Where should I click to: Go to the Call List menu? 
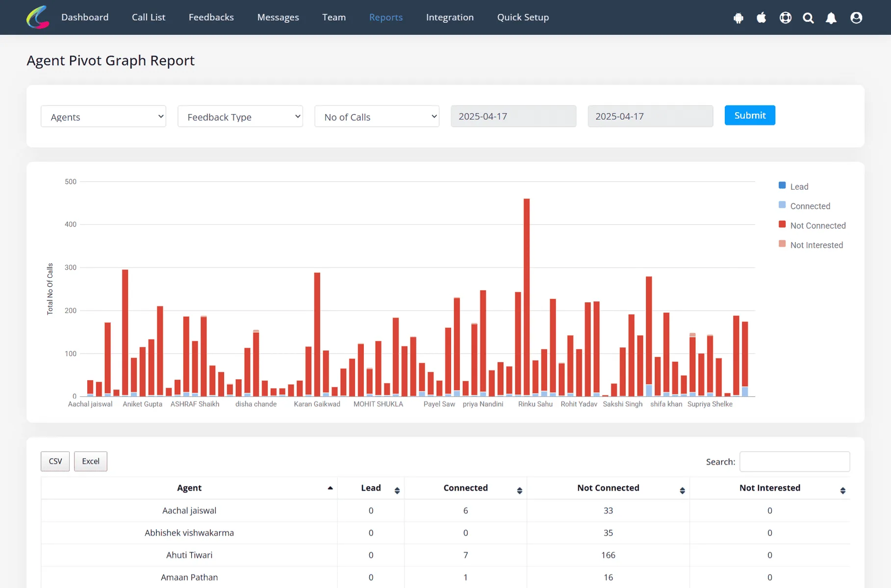coord(149,17)
